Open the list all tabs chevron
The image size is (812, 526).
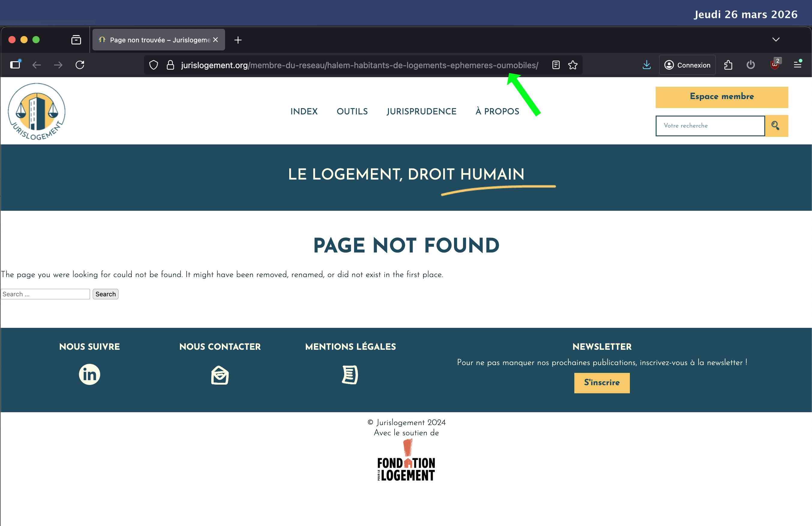pyautogui.click(x=775, y=40)
